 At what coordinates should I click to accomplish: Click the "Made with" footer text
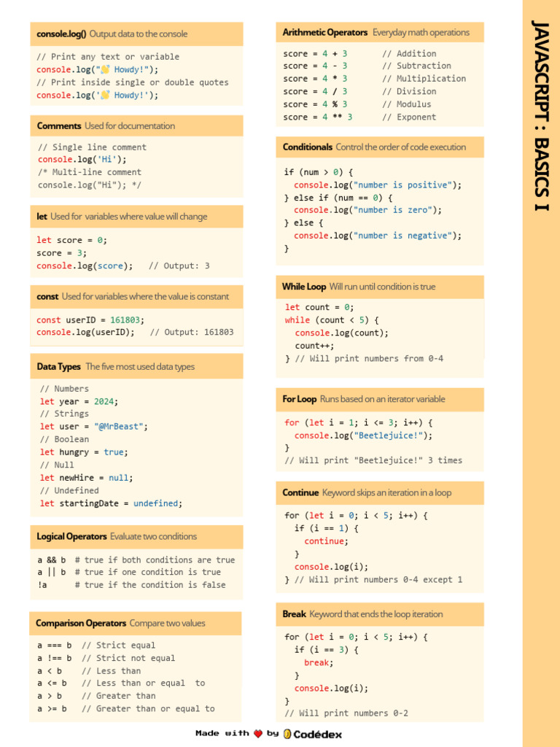(222, 733)
